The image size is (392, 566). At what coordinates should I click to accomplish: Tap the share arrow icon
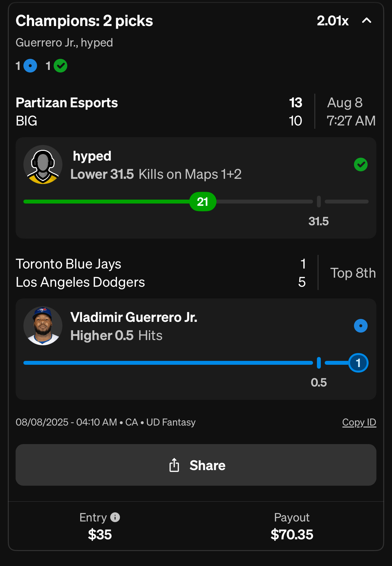(x=174, y=465)
